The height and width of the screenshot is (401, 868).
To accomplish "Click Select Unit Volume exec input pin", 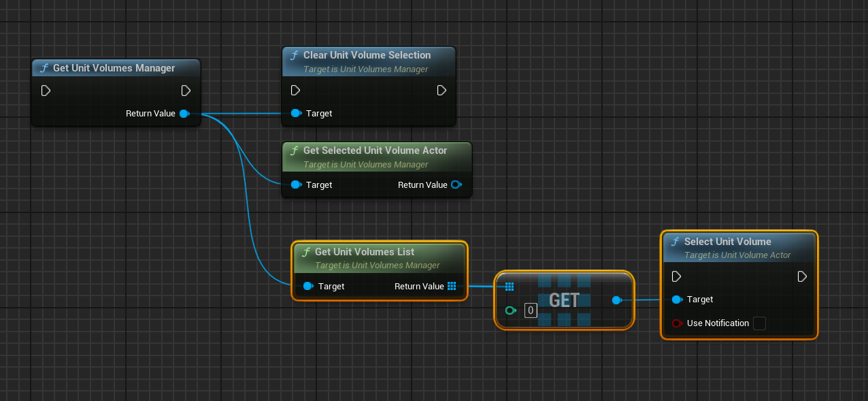I will click(x=676, y=276).
